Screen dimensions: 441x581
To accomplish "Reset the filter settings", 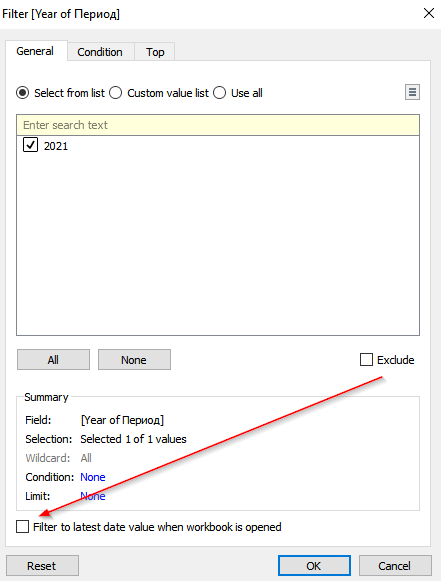I will [x=42, y=565].
